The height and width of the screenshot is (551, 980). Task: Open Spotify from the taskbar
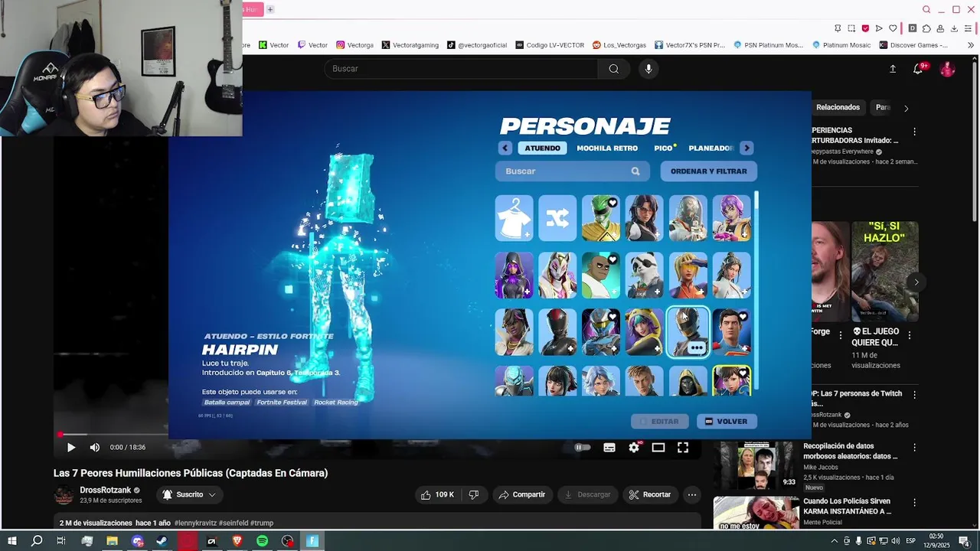point(262,541)
